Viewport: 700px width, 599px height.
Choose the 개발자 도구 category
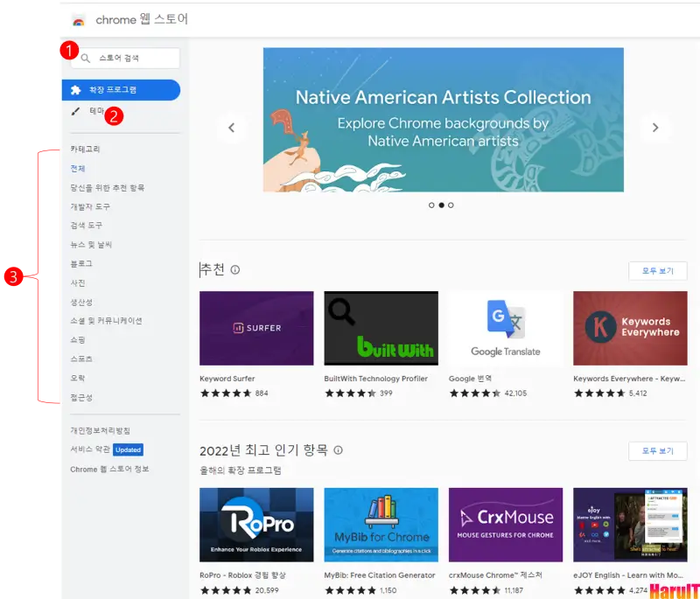click(x=90, y=207)
